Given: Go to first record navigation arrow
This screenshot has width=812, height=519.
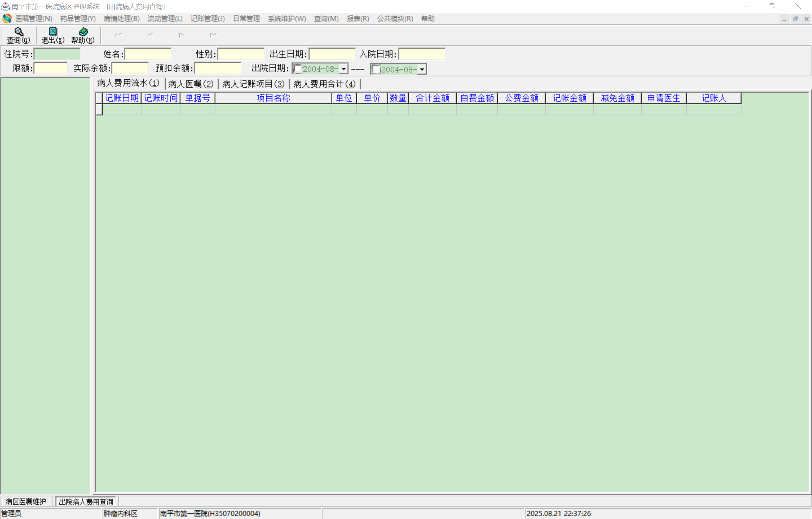Looking at the screenshot, I should pyautogui.click(x=118, y=35).
